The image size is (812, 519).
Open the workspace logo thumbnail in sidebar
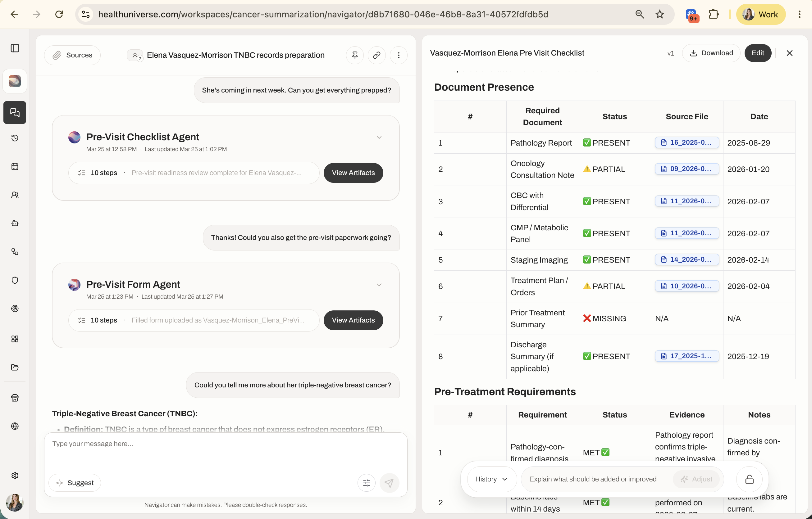click(x=15, y=81)
